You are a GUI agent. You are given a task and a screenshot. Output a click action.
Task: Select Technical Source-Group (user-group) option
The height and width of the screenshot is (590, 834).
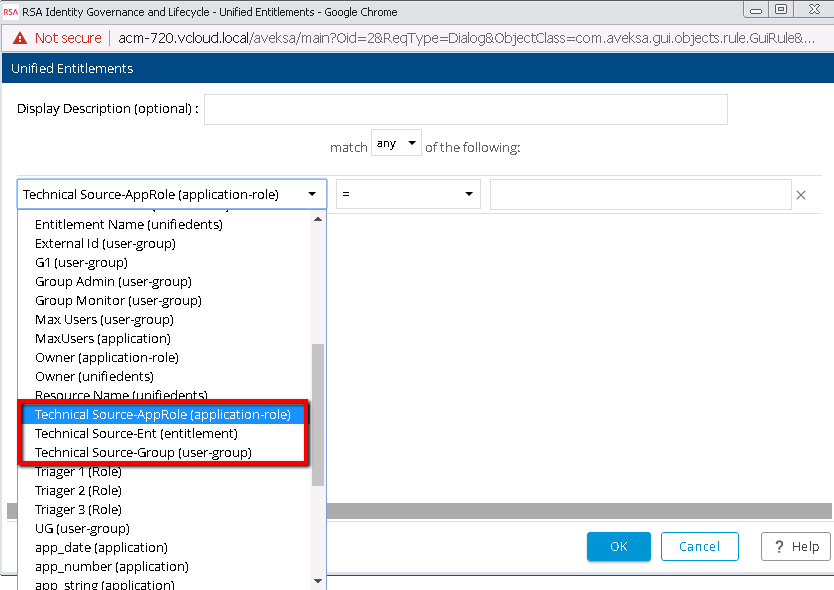[143, 453]
